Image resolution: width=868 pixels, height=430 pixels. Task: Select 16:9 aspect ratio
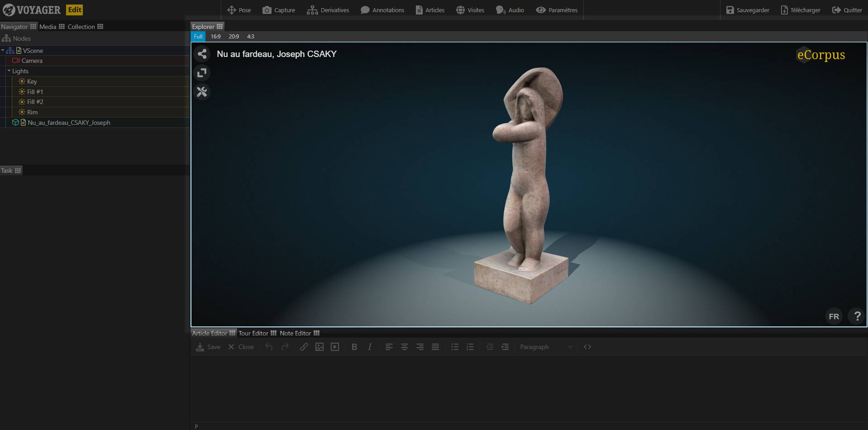[215, 37]
